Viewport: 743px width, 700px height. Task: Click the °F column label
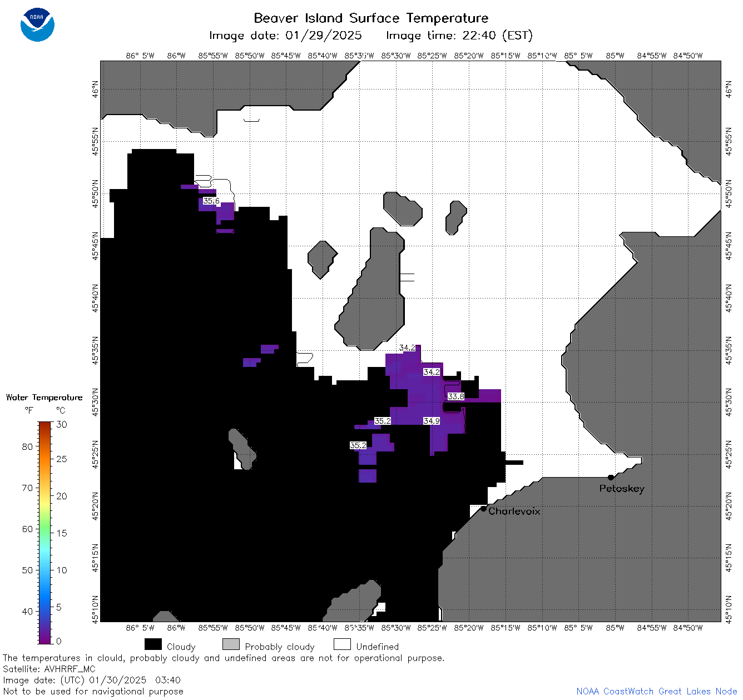(x=29, y=410)
